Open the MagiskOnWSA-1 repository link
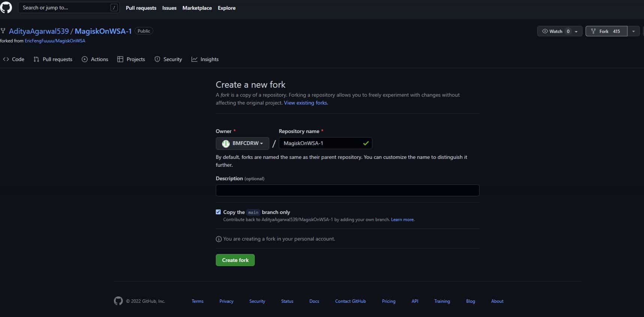This screenshot has width=644, height=317. pos(103,31)
